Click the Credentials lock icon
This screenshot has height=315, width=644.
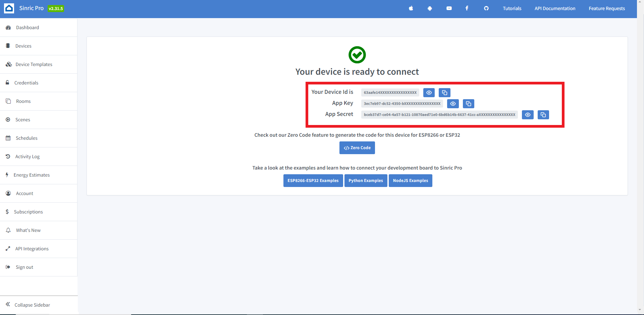click(x=7, y=82)
